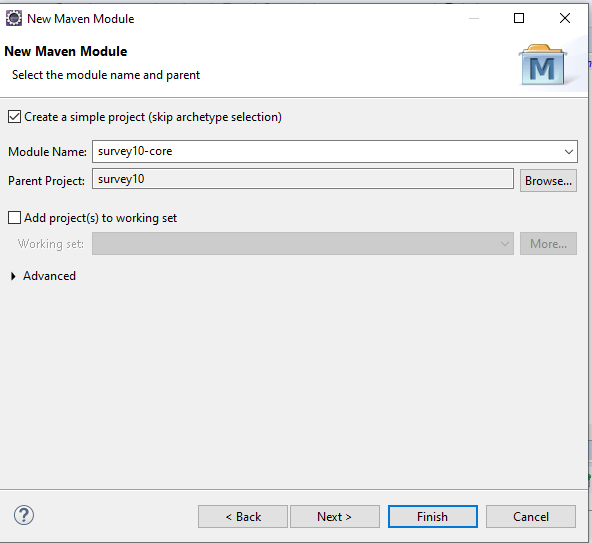Proceed with the Next button
The height and width of the screenshot is (543, 592).
click(335, 516)
